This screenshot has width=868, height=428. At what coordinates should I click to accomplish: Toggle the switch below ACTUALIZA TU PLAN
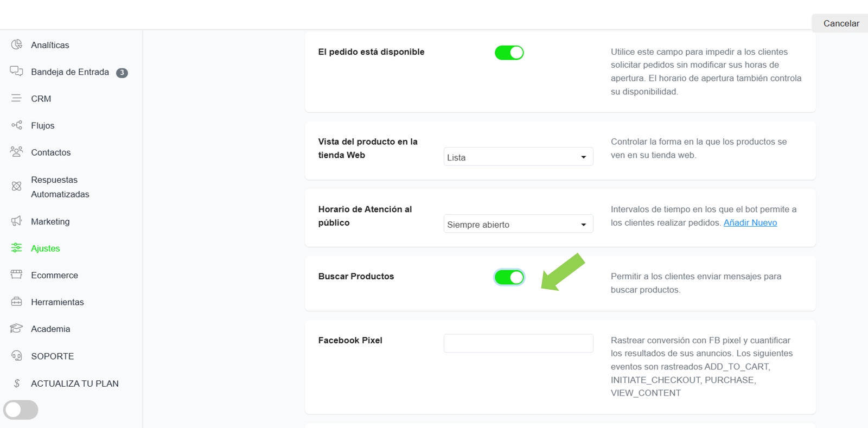tap(21, 410)
